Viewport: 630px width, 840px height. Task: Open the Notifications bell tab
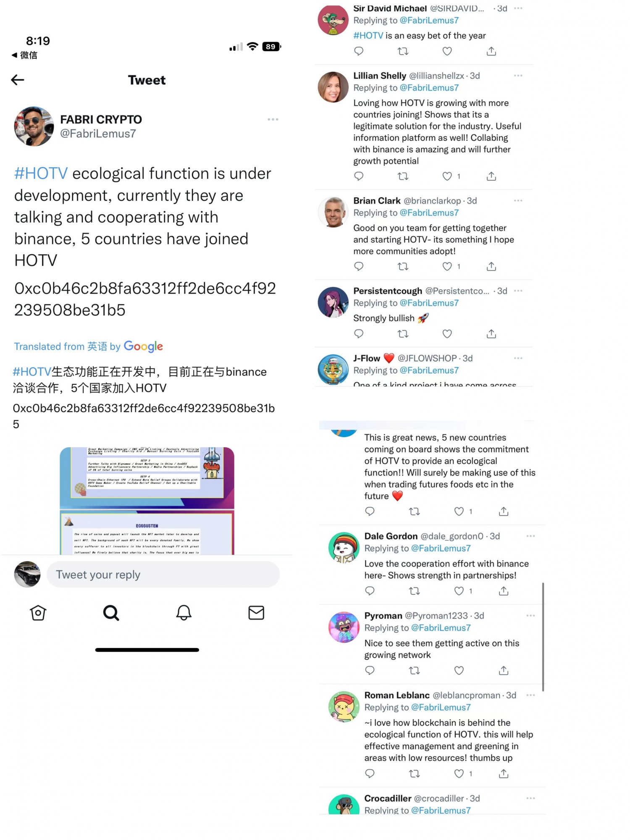[x=184, y=613]
